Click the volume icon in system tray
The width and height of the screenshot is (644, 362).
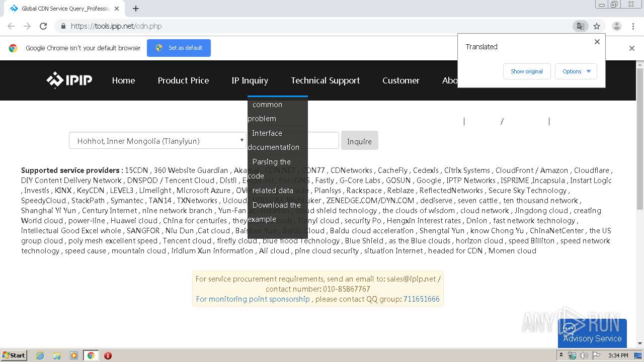coord(584,355)
